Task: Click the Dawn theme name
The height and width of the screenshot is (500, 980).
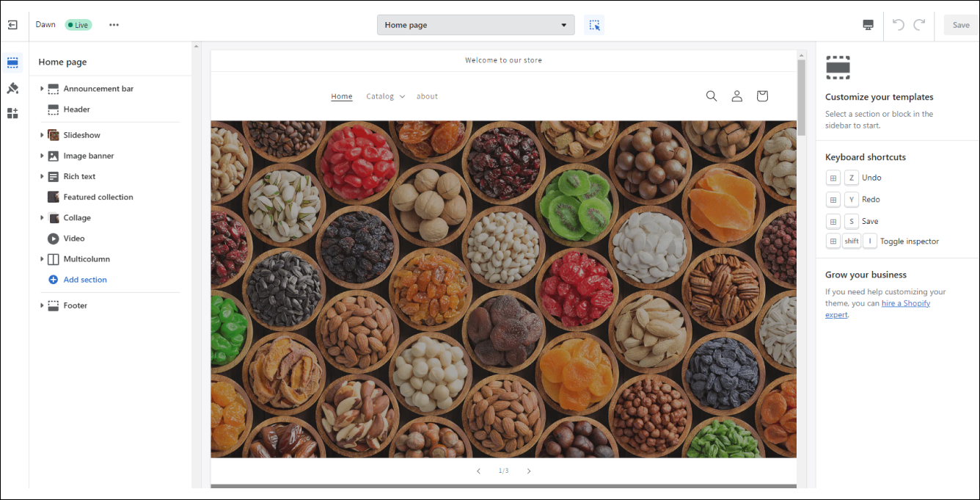Action: tap(45, 24)
